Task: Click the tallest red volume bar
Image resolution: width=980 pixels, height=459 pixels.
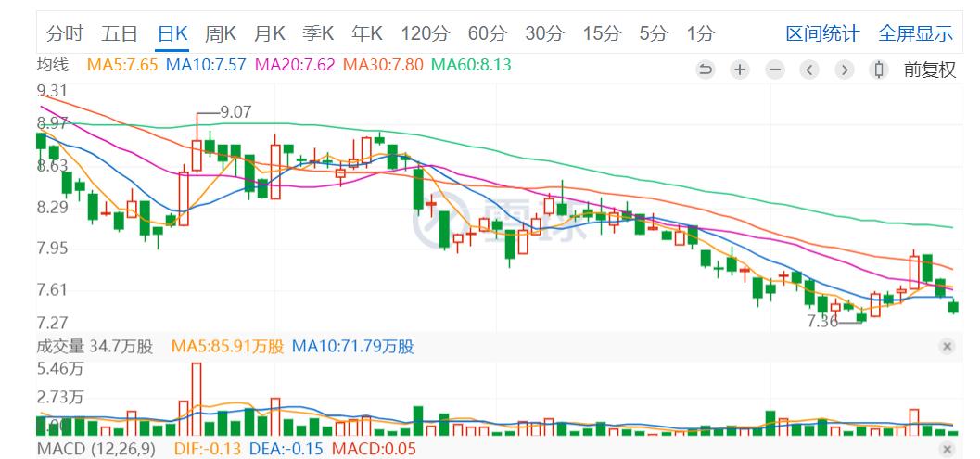Action: pos(197,399)
